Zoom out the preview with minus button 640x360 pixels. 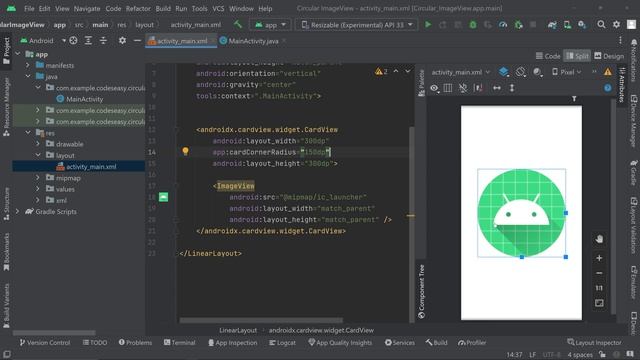[599, 273]
